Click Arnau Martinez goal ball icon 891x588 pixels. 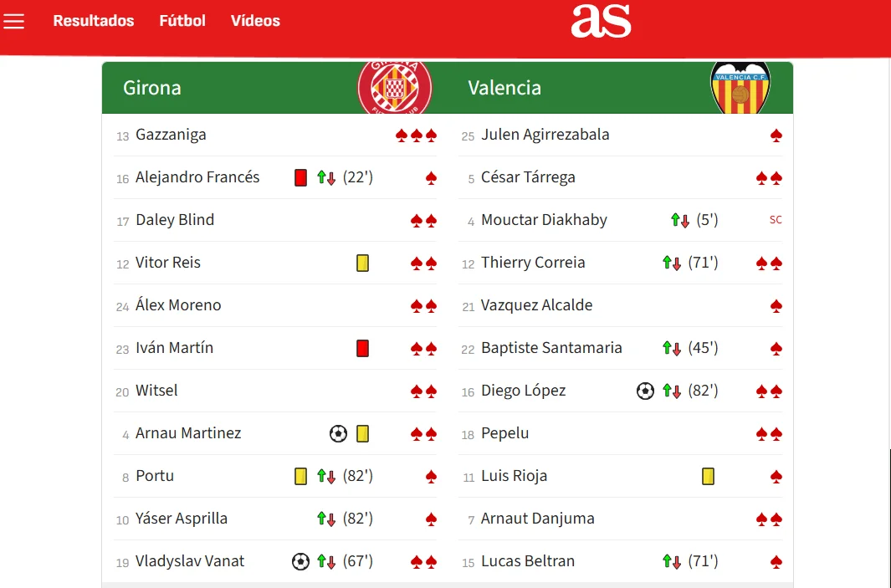click(x=338, y=433)
